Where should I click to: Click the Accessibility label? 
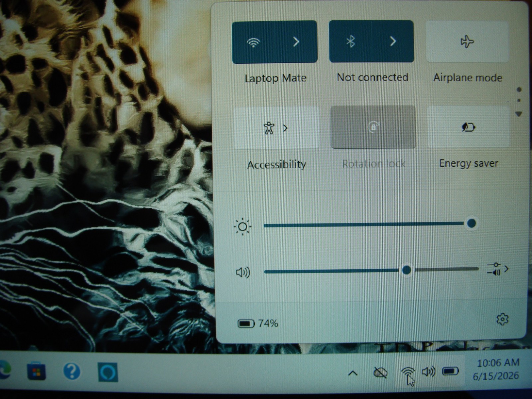(276, 164)
